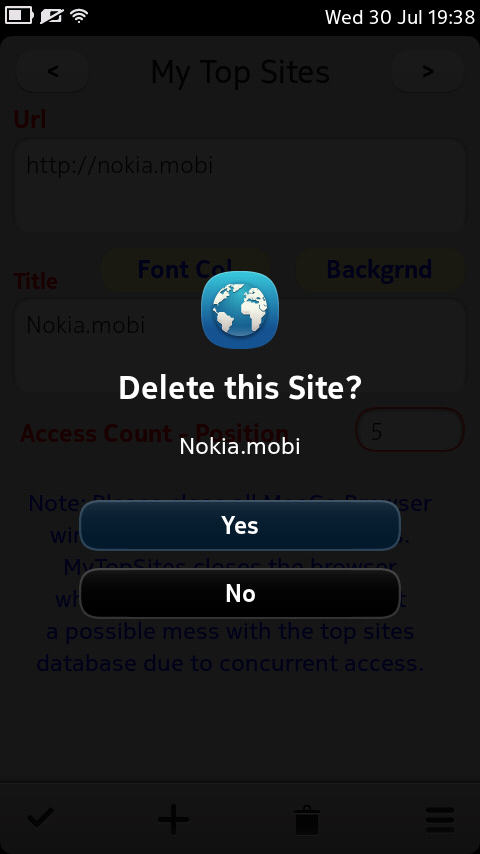Tap the battery status icon
Viewport: 480px width, 854px height.
[x=19, y=16]
